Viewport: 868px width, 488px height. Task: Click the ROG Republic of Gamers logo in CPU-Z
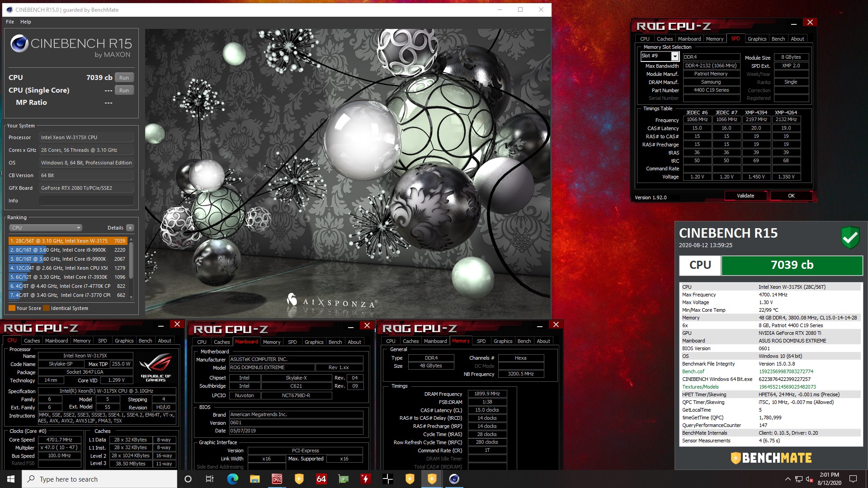pos(156,367)
